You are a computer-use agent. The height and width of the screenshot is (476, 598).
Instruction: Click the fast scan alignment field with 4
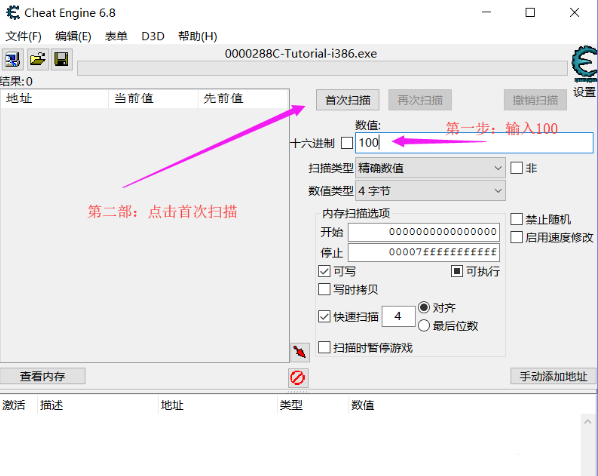pyautogui.click(x=399, y=316)
